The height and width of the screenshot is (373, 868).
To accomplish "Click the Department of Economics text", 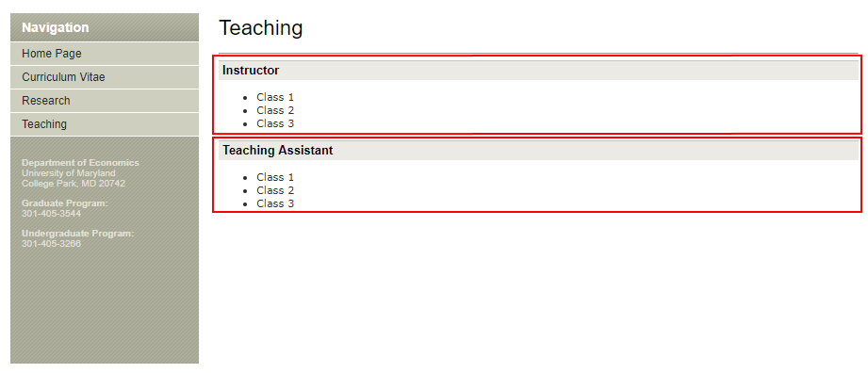I will [x=80, y=163].
